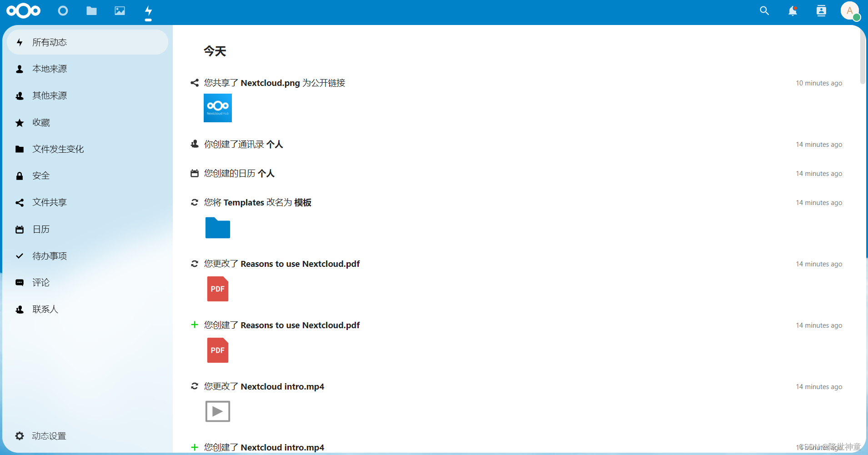
Task: Click PDF icon under 您创建了 Reasons entry
Action: coord(218,350)
